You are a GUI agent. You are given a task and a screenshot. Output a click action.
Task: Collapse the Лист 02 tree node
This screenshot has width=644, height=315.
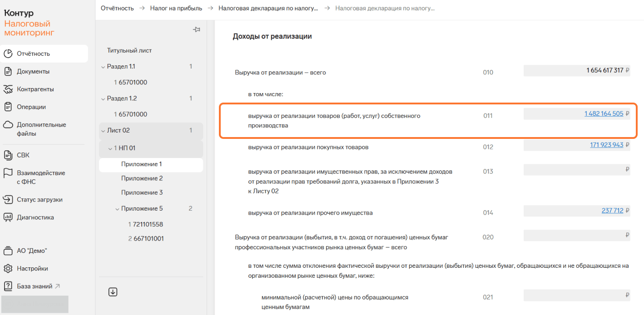point(103,131)
